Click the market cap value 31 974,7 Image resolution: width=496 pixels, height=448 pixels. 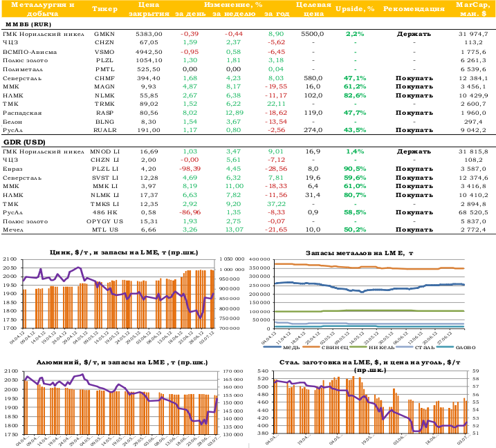(x=473, y=34)
